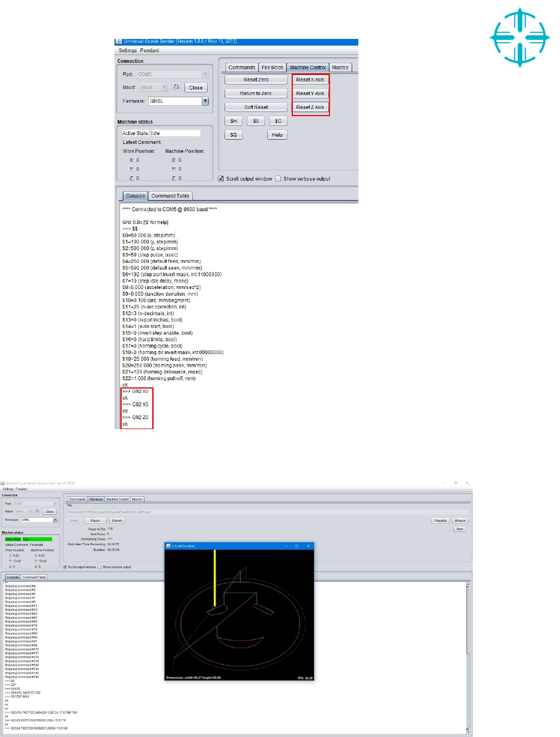Viewport: 560px width, 737px height.
Task: Maximize the G-Code Visualizer window
Action: click(297, 546)
